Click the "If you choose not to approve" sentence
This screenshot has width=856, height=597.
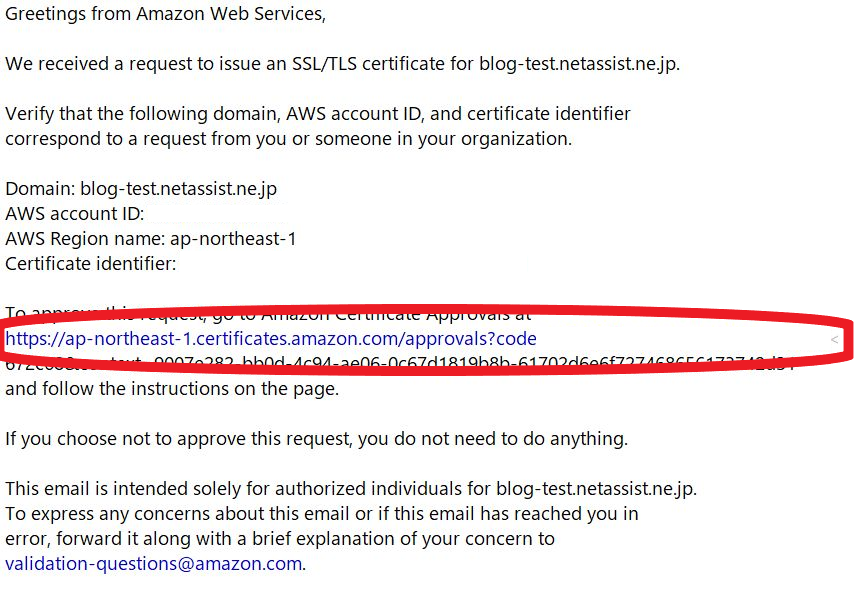click(317, 439)
